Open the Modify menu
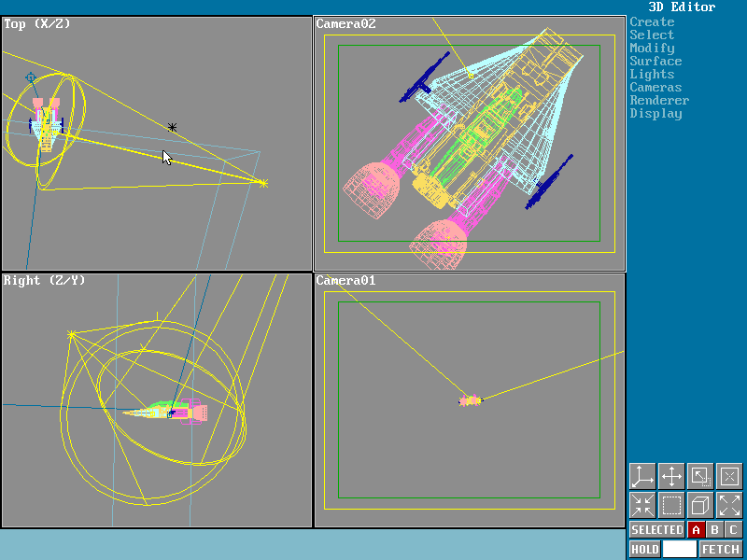 pos(652,49)
